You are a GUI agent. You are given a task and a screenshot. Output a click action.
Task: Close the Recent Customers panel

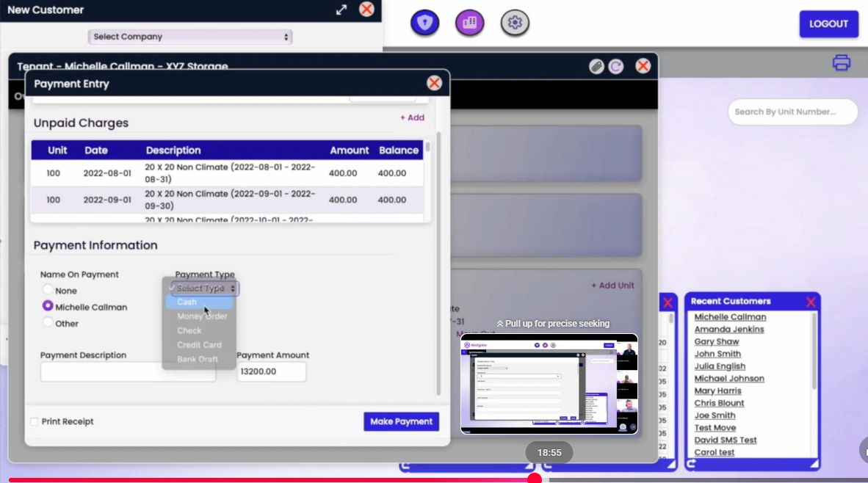click(811, 302)
